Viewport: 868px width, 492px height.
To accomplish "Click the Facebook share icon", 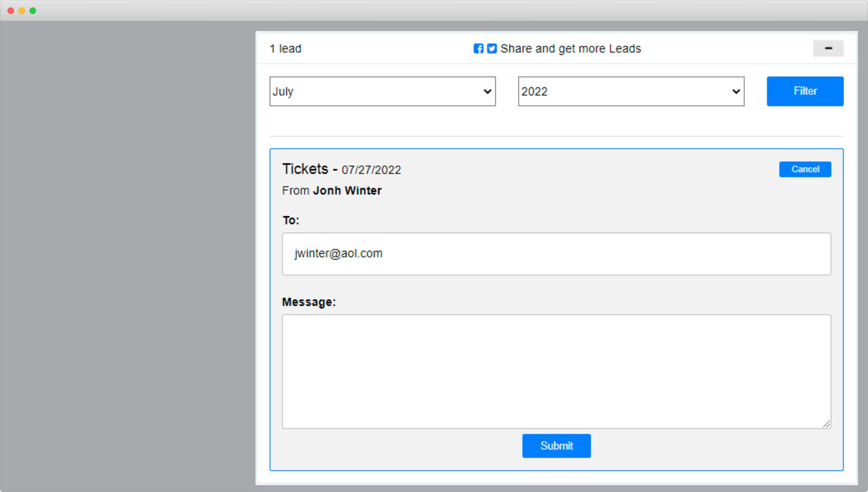I will (478, 49).
